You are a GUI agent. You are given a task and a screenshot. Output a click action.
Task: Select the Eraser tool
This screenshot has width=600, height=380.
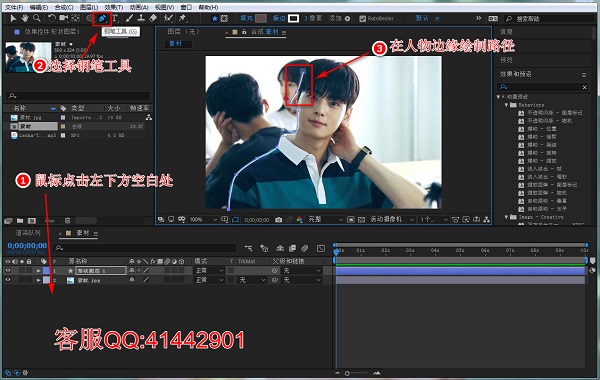tap(153, 18)
